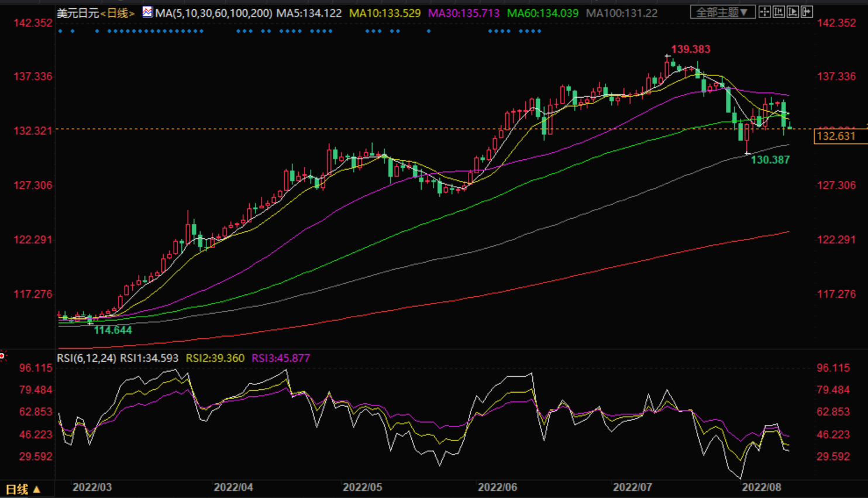Screen dimensions: 868x498
Task: Open the 全部主题 dropdown
Action: tap(722, 12)
